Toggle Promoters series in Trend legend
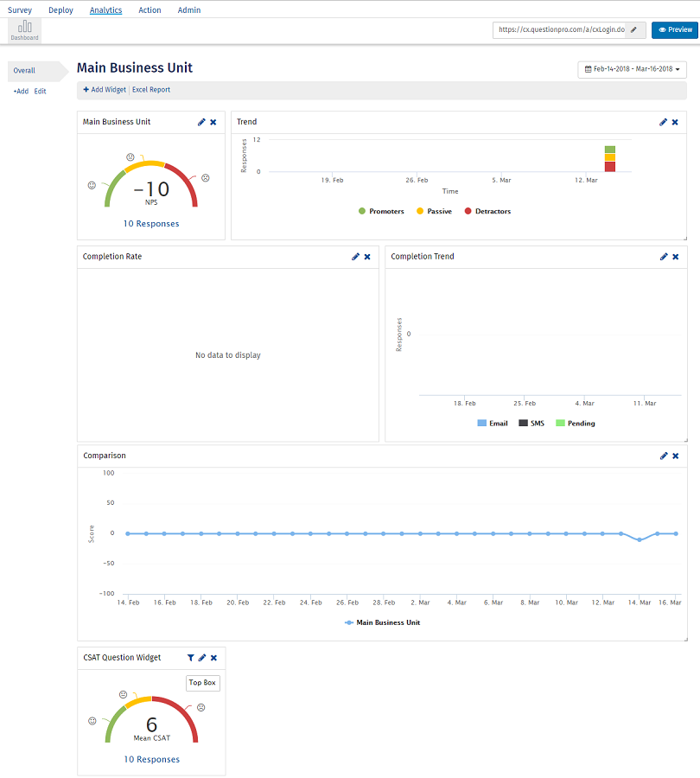 (380, 211)
